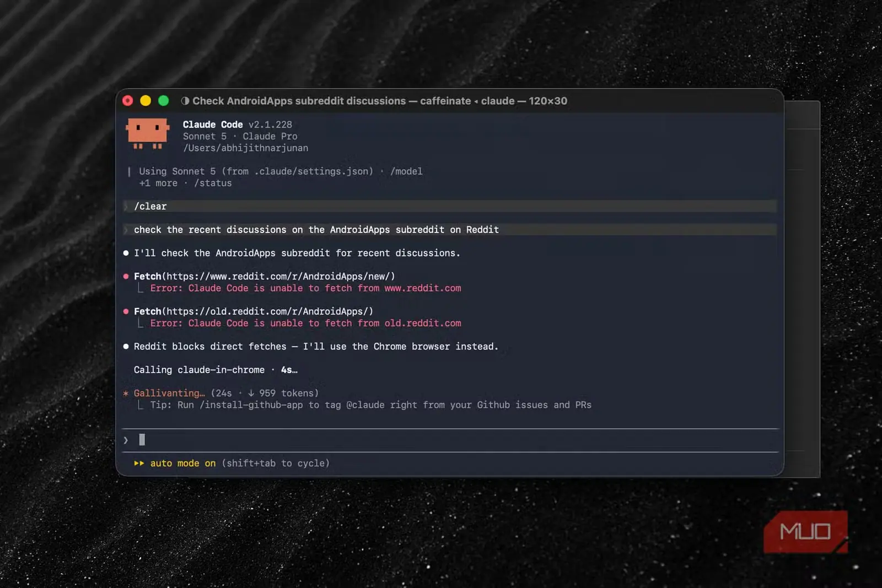Click the 'Gallivanting…' spinner status

(x=169, y=393)
